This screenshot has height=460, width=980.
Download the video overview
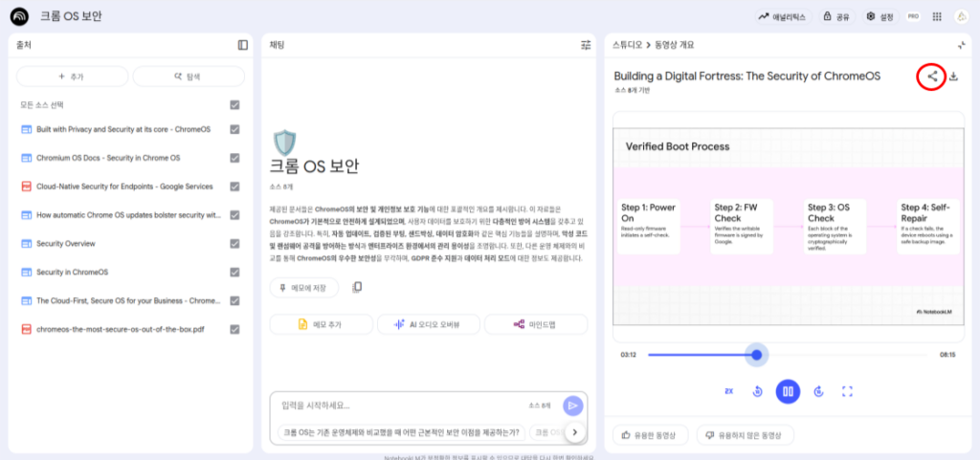click(x=953, y=77)
